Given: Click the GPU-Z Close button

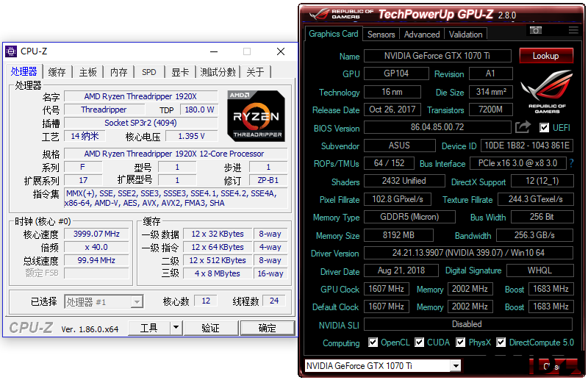Looking at the screenshot, I should [552, 366].
